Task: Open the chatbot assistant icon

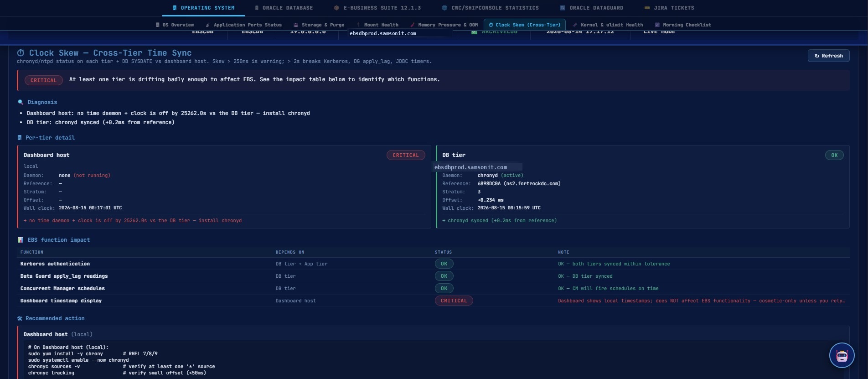Action: [x=842, y=355]
